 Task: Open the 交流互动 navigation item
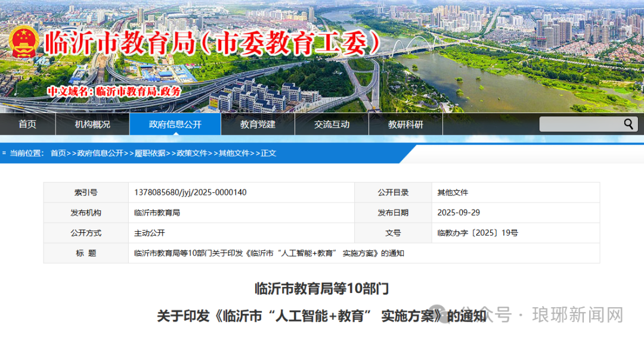[x=332, y=124]
